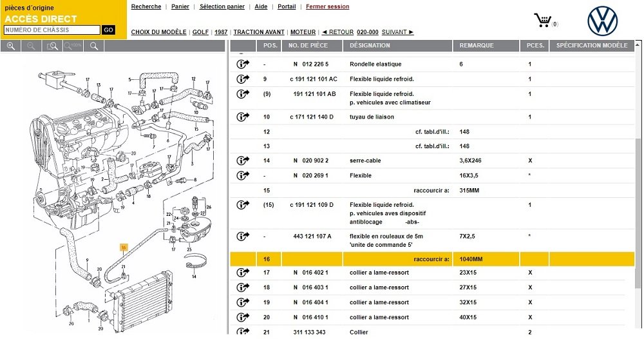Click the SUIVANT next-page link

coord(397,32)
